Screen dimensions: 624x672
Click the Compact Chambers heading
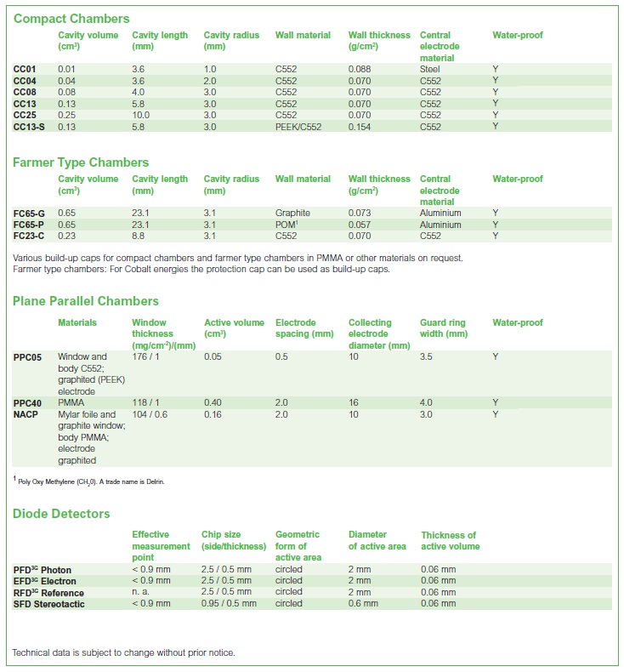71,19
